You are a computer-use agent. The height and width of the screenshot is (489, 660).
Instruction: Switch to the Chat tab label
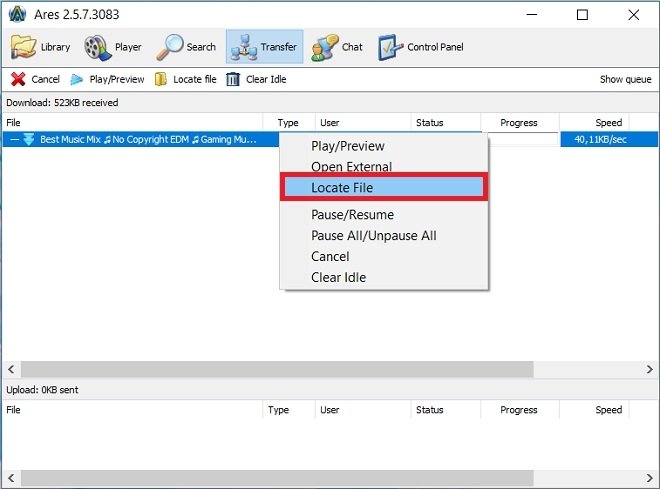(x=352, y=47)
